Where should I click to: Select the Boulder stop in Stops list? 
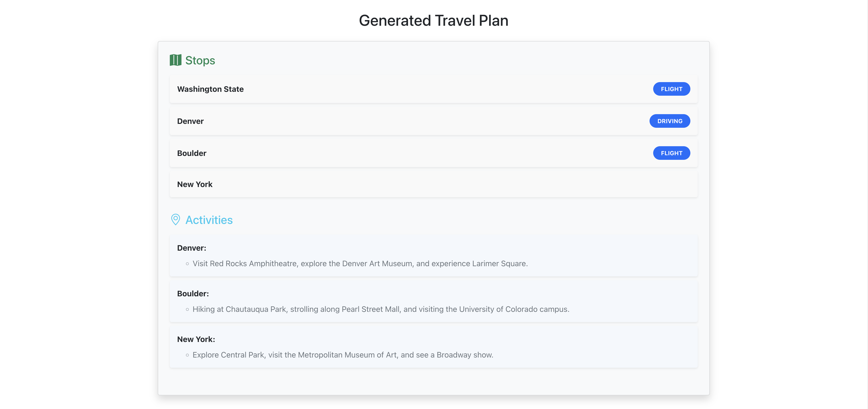[192, 153]
